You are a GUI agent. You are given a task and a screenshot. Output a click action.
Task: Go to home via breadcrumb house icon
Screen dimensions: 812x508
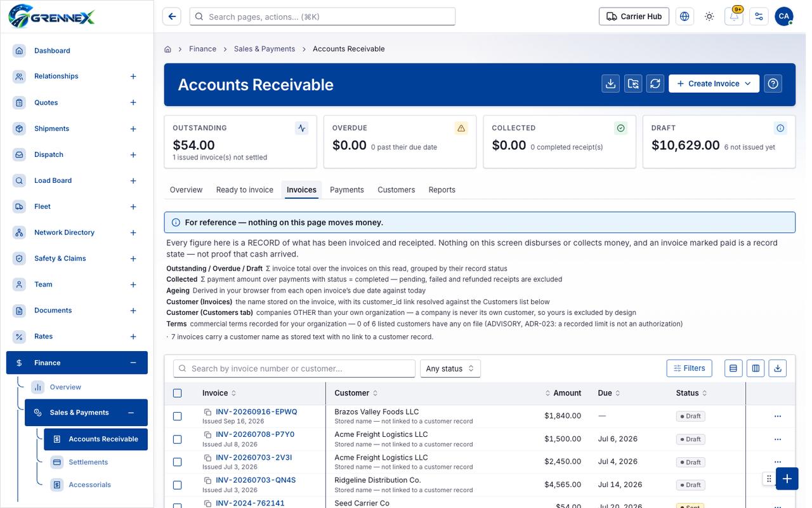coord(168,49)
